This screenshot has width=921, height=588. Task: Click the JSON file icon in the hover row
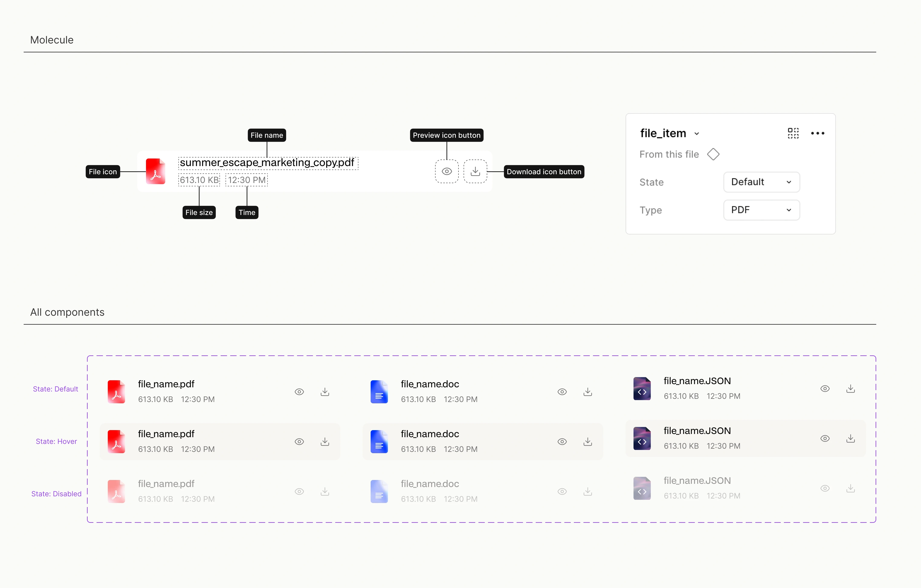[x=642, y=438]
